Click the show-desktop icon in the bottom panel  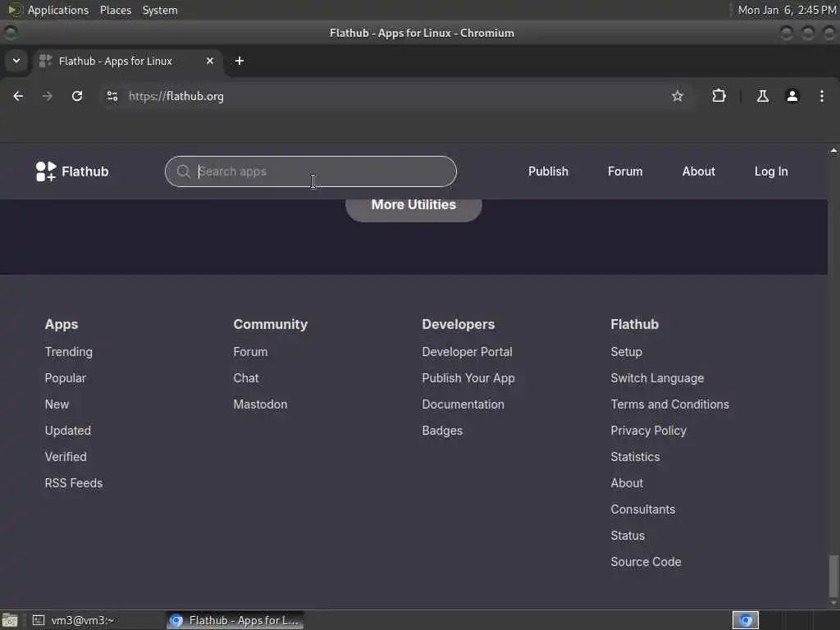click(10, 620)
